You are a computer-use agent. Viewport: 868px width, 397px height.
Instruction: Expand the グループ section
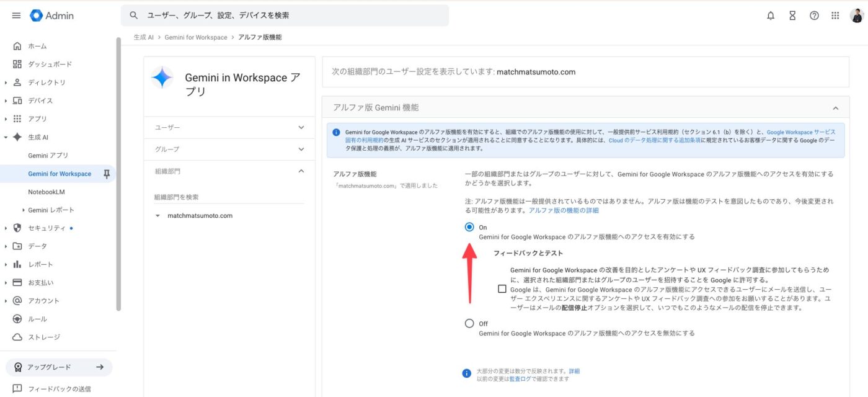coord(229,149)
